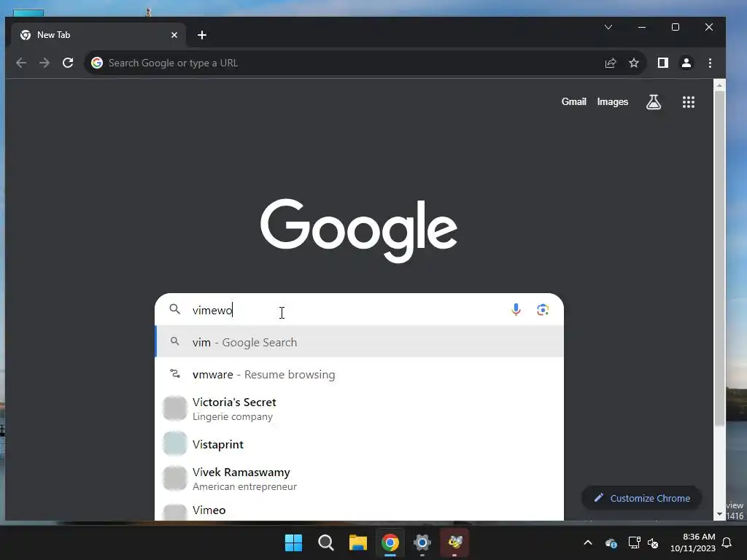747x560 pixels.
Task: Choose the Vivek Ramaswamy suggestion
Action: click(359, 478)
